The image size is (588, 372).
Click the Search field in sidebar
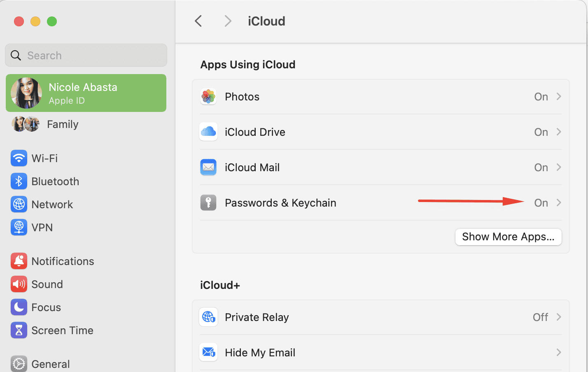[x=86, y=56]
